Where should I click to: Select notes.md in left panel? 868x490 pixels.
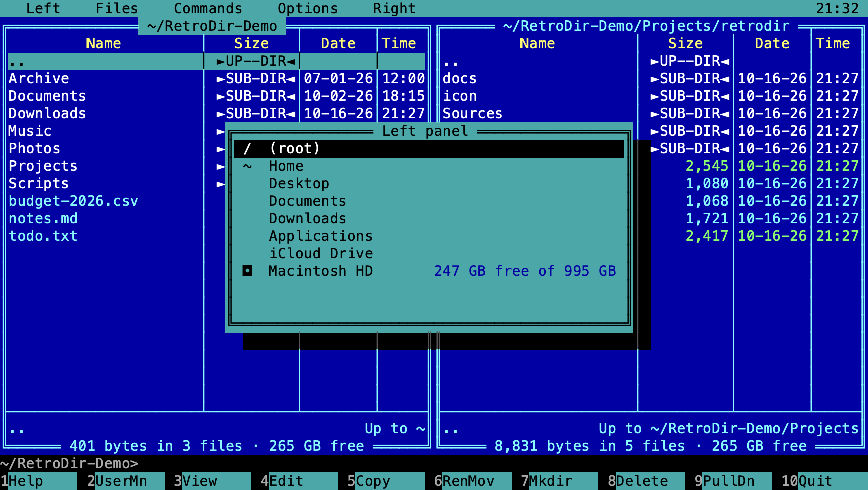coord(43,219)
